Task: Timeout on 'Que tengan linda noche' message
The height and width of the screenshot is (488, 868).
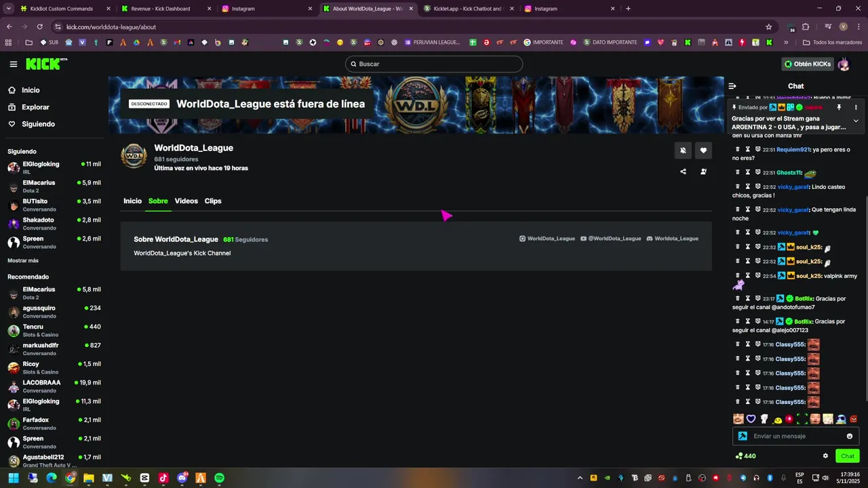Action: pos(747,209)
